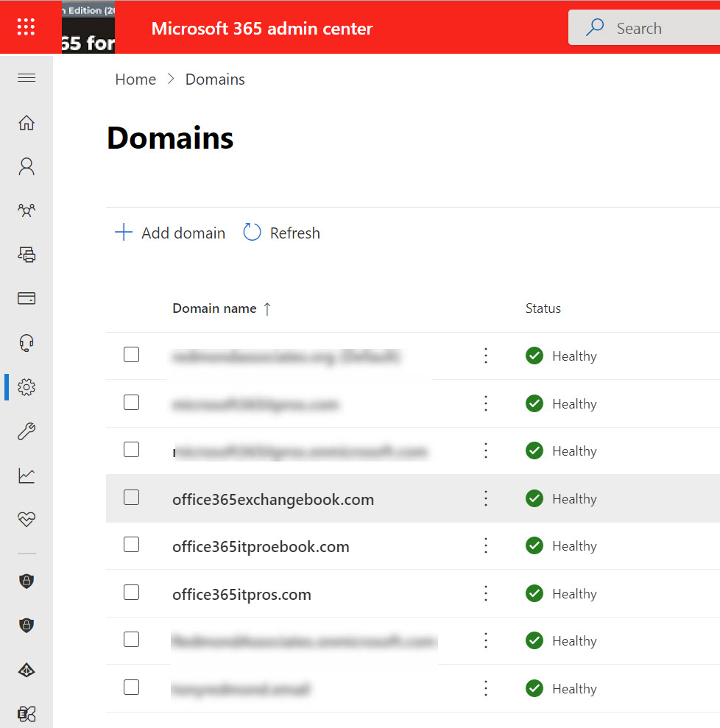
Task: Open Azure Active Directory admin icon
Action: click(x=27, y=670)
